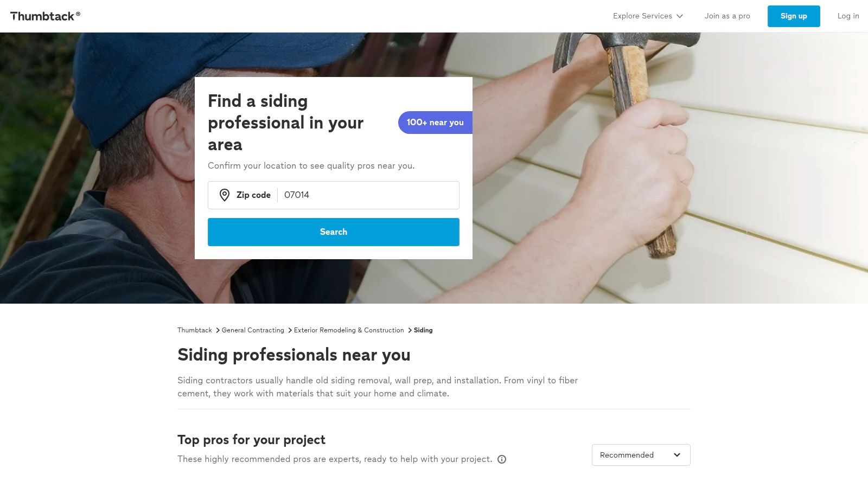This screenshot has height=488, width=868.
Task: Open the Join as a pro link
Action: 727,16
